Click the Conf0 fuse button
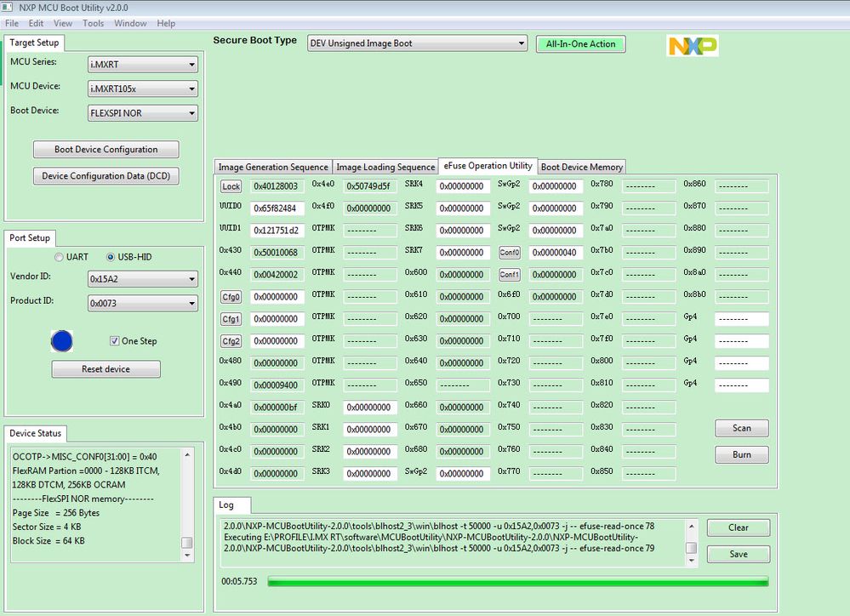 pyautogui.click(x=510, y=253)
